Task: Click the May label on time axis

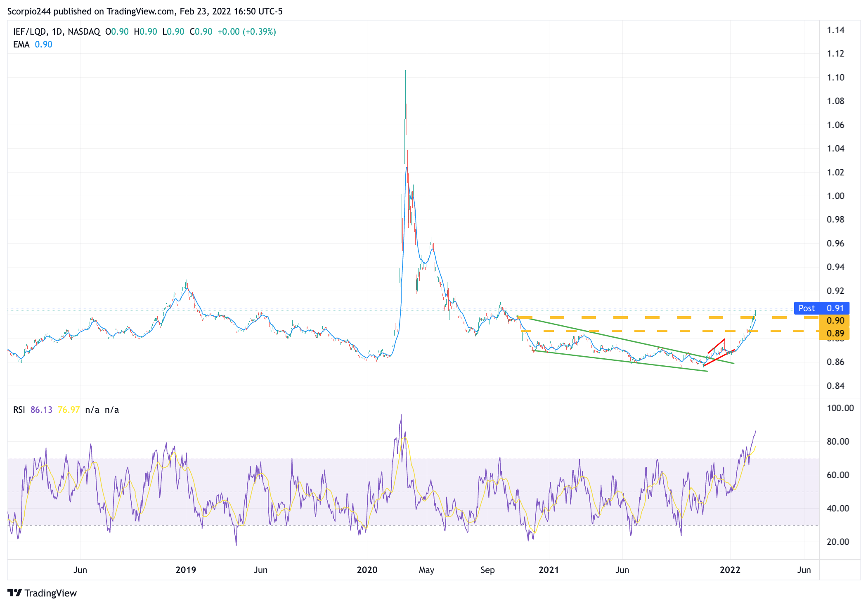Action: pos(426,570)
